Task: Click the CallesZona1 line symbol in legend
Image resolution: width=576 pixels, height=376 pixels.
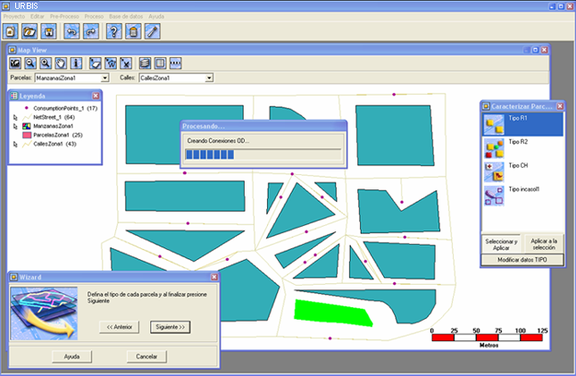Action: (27, 144)
